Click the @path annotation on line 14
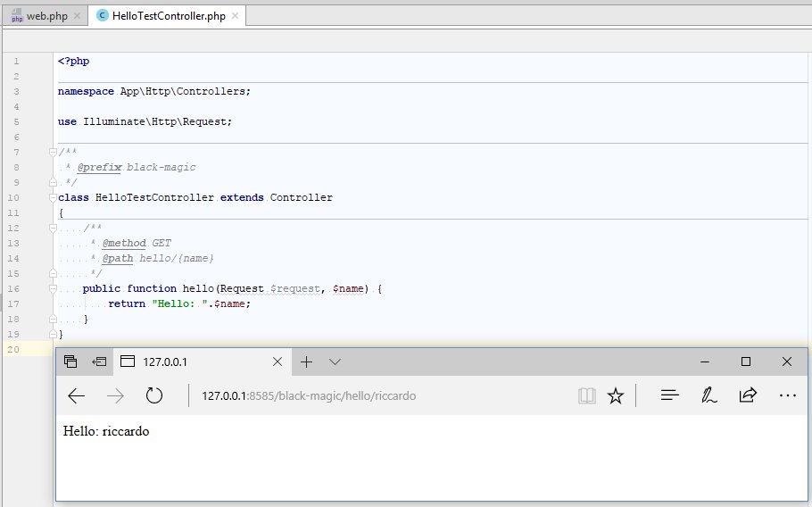The image size is (812, 507). coord(118,258)
